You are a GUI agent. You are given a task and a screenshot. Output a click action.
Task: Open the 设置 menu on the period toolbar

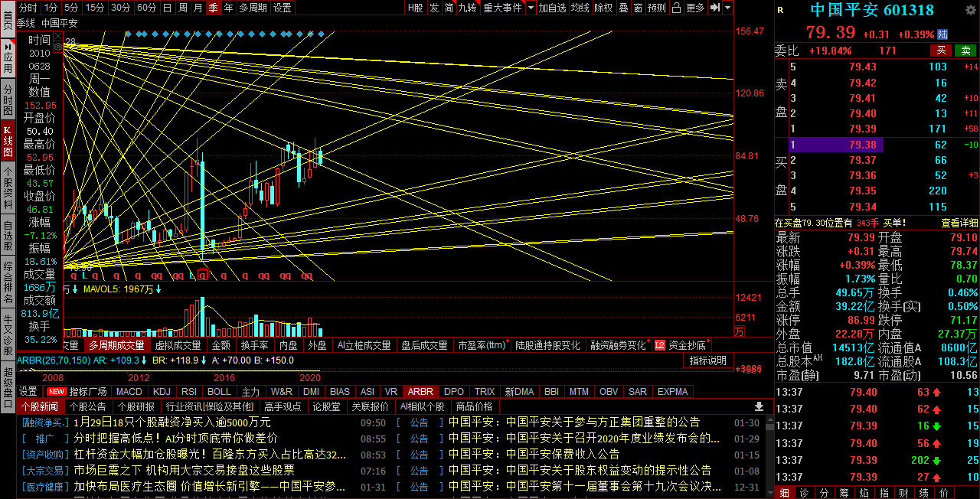pos(283,8)
